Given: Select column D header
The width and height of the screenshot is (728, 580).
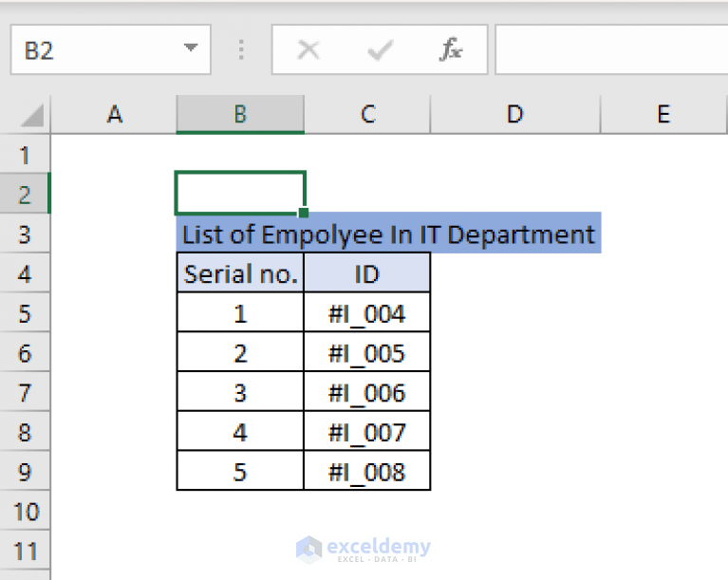Looking at the screenshot, I should pyautogui.click(x=514, y=114).
